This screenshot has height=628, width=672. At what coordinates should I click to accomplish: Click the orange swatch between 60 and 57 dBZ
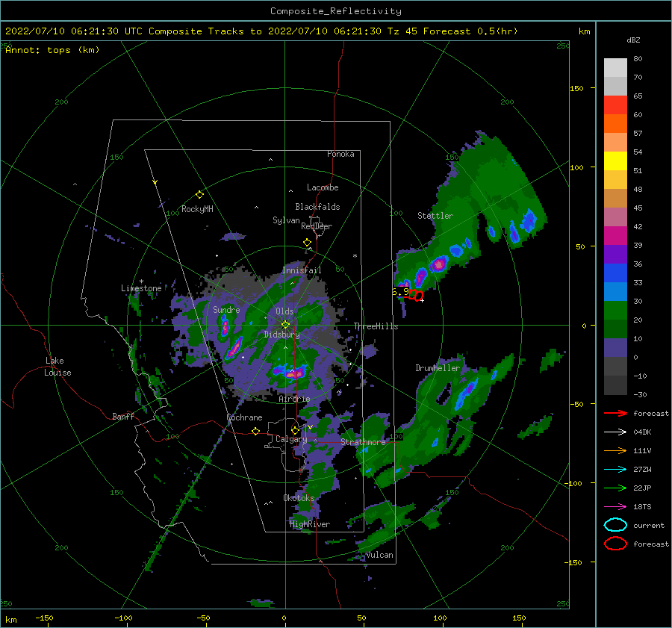[x=615, y=124]
